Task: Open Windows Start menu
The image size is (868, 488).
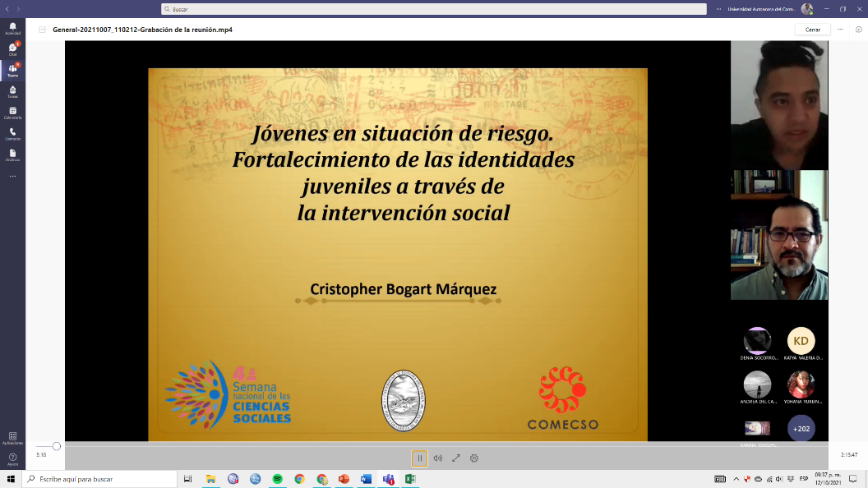Action: 11,479
